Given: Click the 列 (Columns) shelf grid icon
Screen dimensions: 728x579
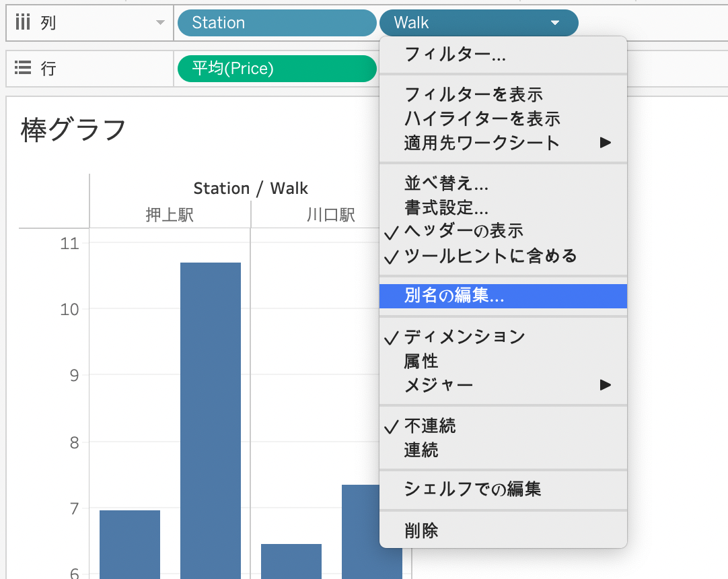Looking at the screenshot, I should (20, 22).
